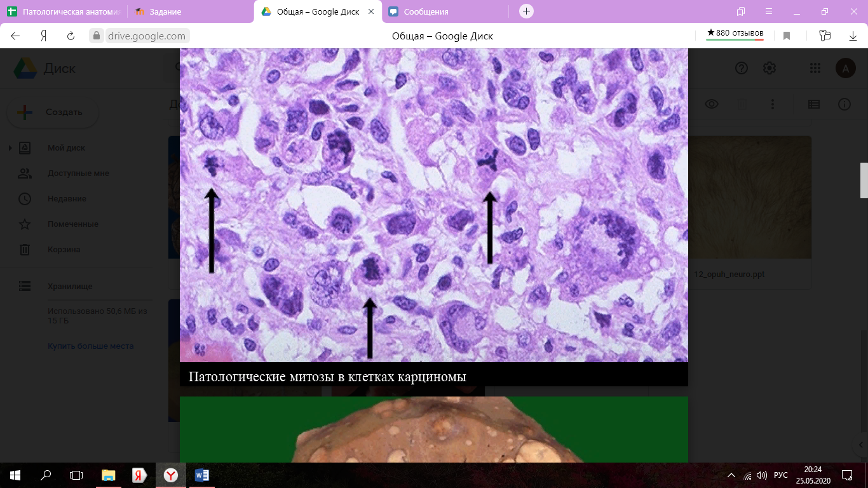Click the Купить больше места link
868x488 pixels.
pos(90,346)
